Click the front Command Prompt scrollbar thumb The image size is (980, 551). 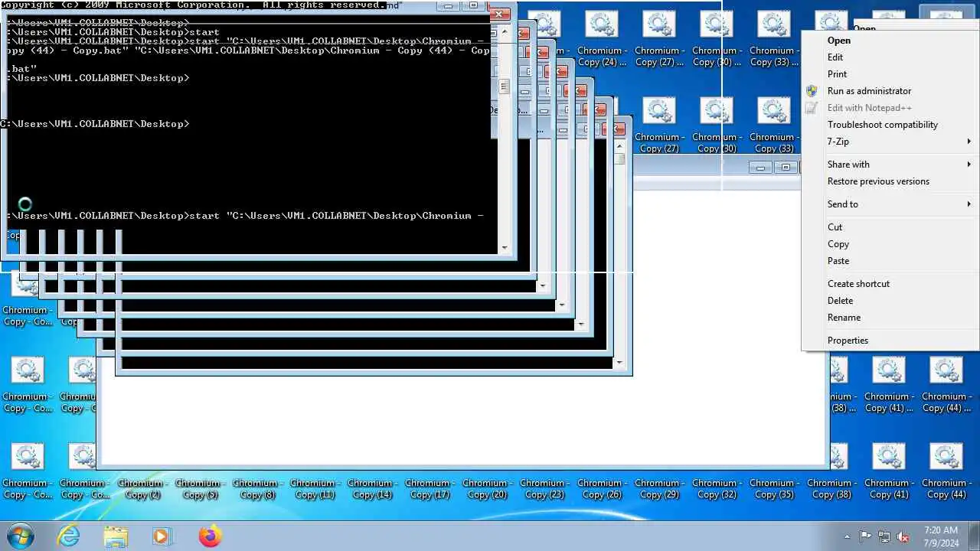(x=504, y=86)
